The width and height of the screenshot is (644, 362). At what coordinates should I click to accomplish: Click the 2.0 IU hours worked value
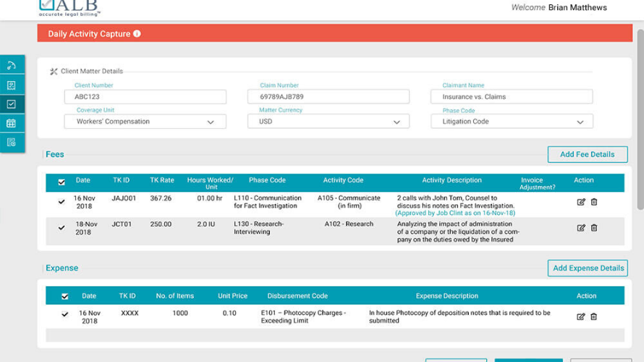(x=206, y=224)
